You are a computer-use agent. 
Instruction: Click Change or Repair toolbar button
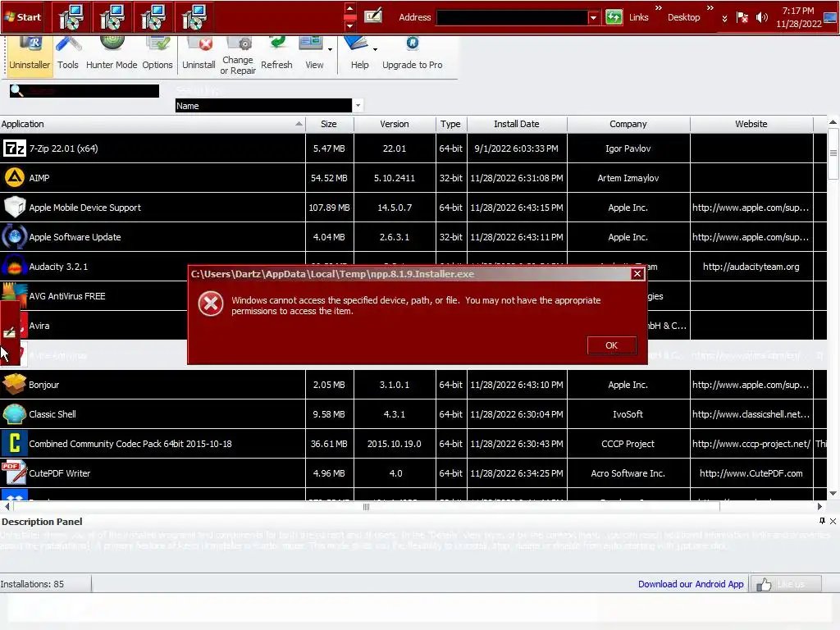tap(238, 56)
